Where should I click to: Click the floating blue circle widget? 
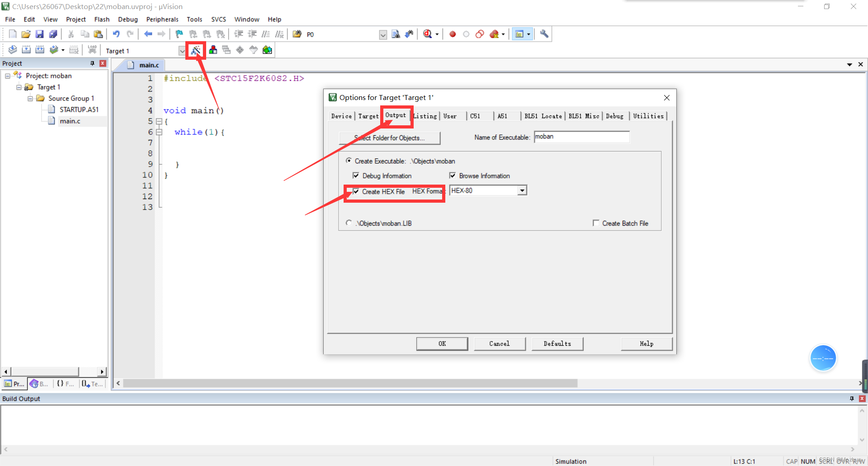pos(823,358)
